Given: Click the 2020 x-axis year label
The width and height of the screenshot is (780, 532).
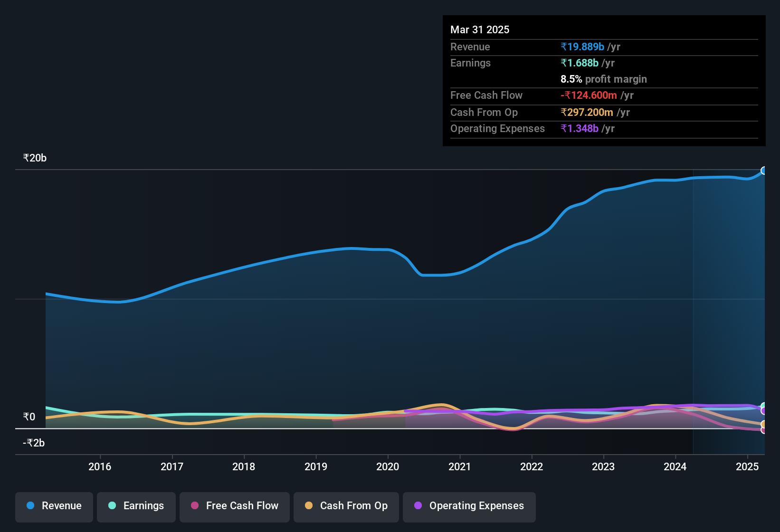Looking at the screenshot, I should click(388, 466).
